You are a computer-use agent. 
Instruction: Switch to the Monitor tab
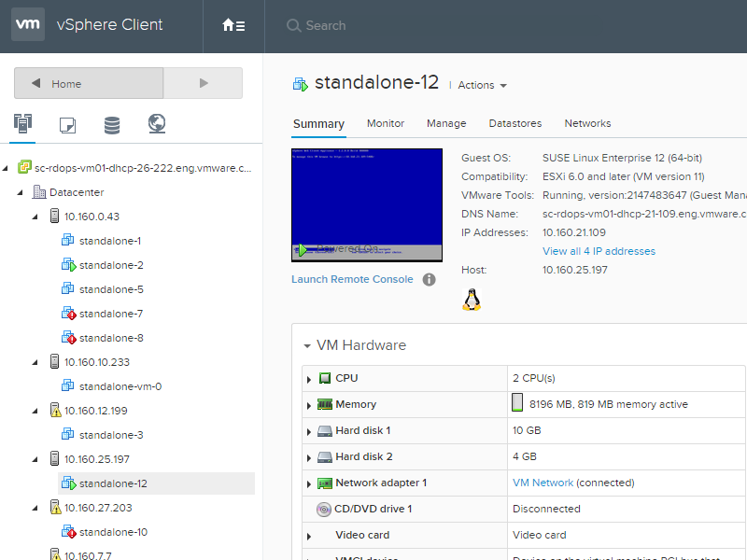(x=386, y=123)
